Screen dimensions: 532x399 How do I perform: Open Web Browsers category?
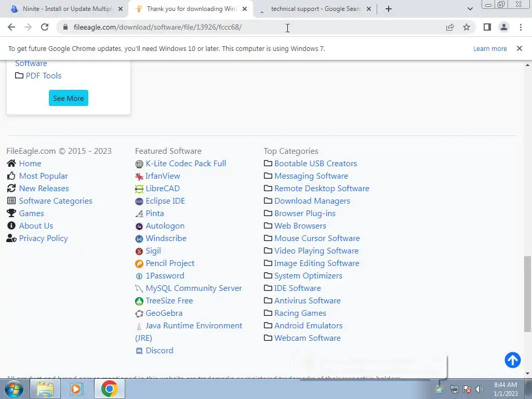tap(300, 225)
